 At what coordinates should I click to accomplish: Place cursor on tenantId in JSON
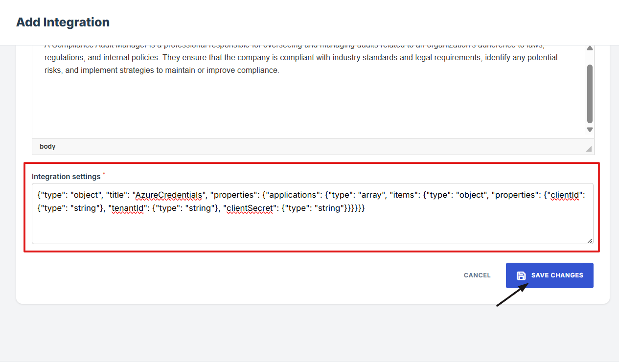128,208
